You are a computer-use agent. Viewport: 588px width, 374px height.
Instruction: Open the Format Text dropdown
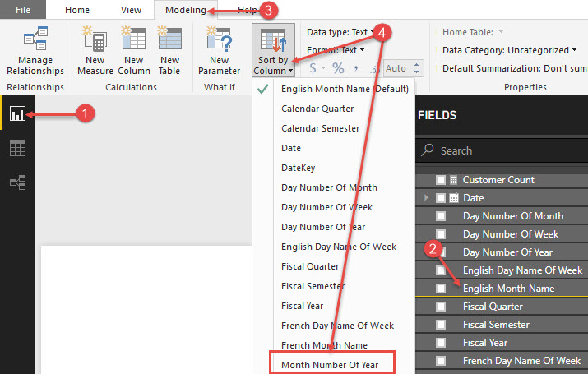[336, 50]
